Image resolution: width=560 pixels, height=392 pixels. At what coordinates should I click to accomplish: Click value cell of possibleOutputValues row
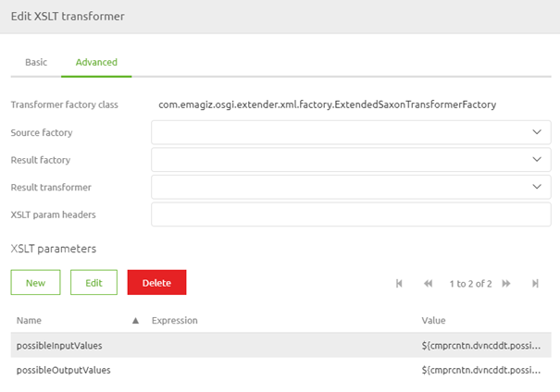pyautogui.click(x=481, y=370)
